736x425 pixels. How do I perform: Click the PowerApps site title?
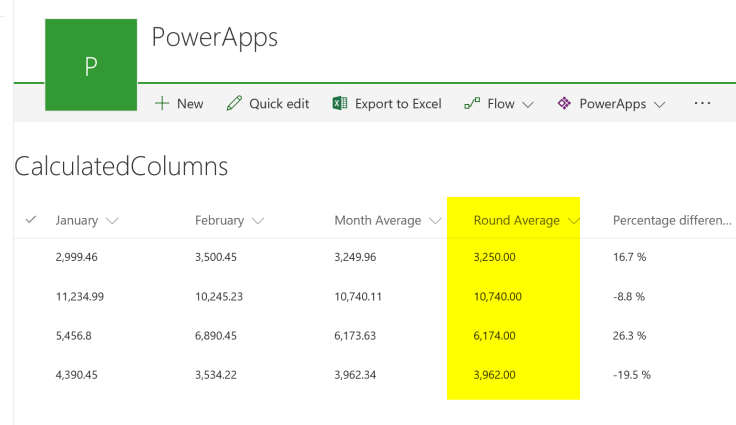pyautogui.click(x=214, y=38)
